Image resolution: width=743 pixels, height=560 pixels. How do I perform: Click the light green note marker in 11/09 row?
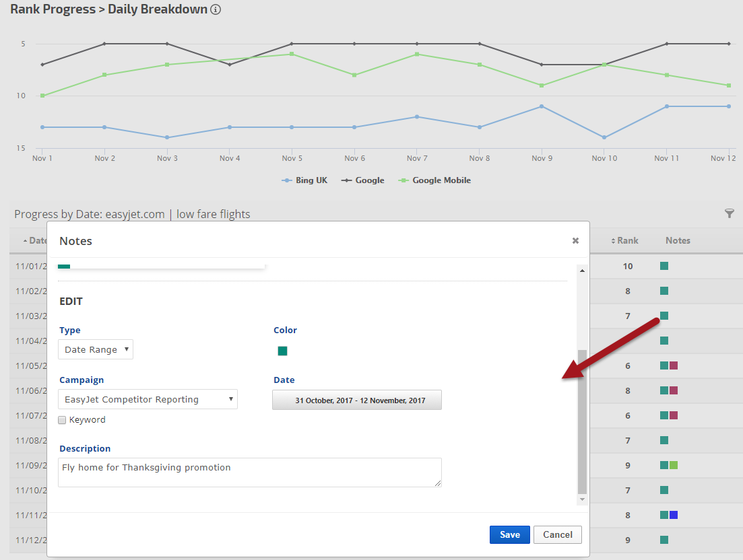673,465
